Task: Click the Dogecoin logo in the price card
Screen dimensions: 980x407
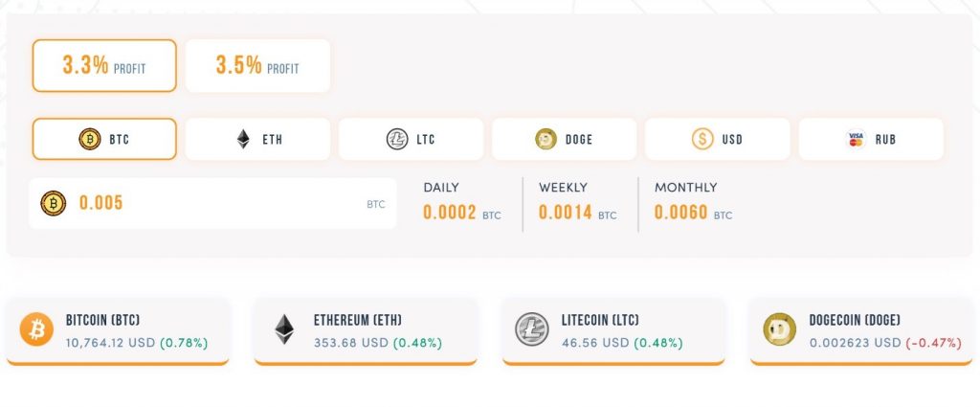Action: 779,329
